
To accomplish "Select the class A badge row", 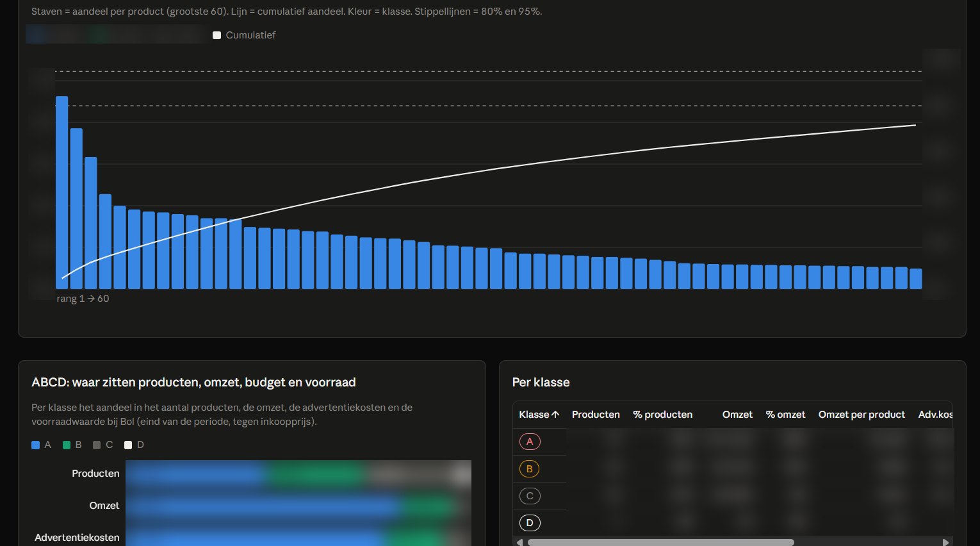I will [530, 442].
